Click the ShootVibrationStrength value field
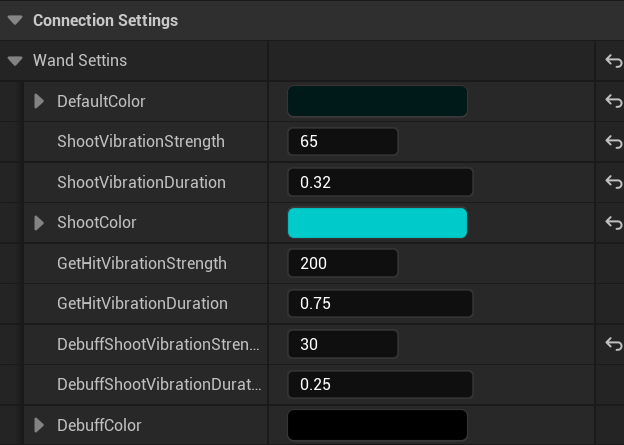 coord(342,142)
